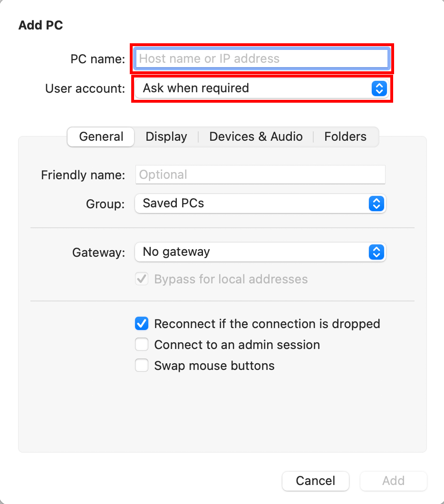Expand the Group dropdown showing Saved PCs
This screenshot has height=504, width=444.
pyautogui.click(x=260, y=204)
